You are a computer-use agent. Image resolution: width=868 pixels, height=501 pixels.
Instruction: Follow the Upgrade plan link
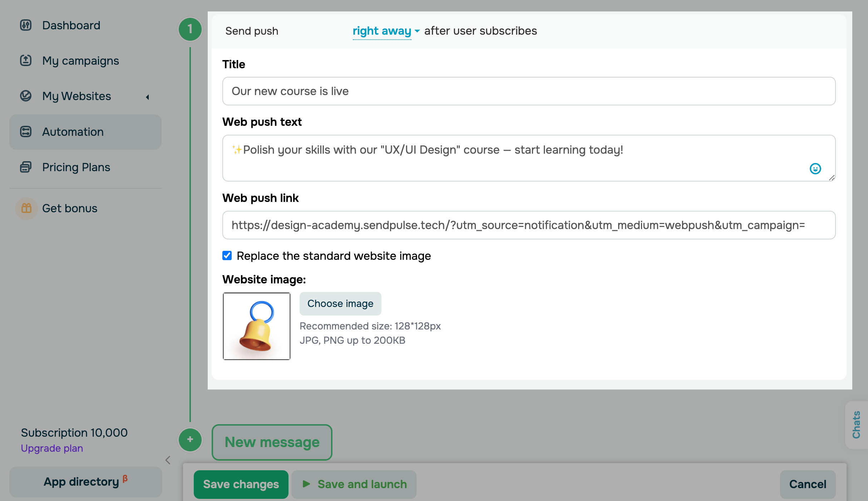(52, 448)
